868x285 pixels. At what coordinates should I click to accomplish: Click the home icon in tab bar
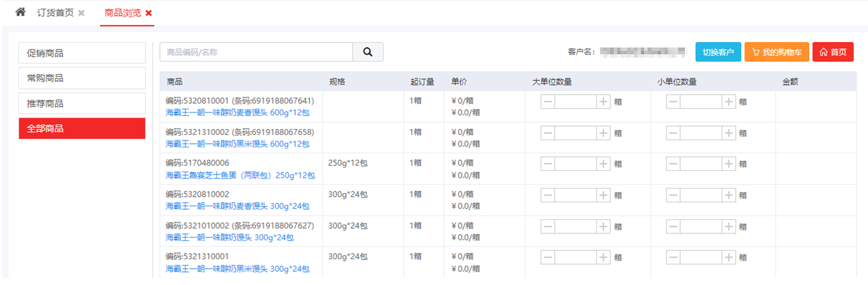[x=20, y=12]
